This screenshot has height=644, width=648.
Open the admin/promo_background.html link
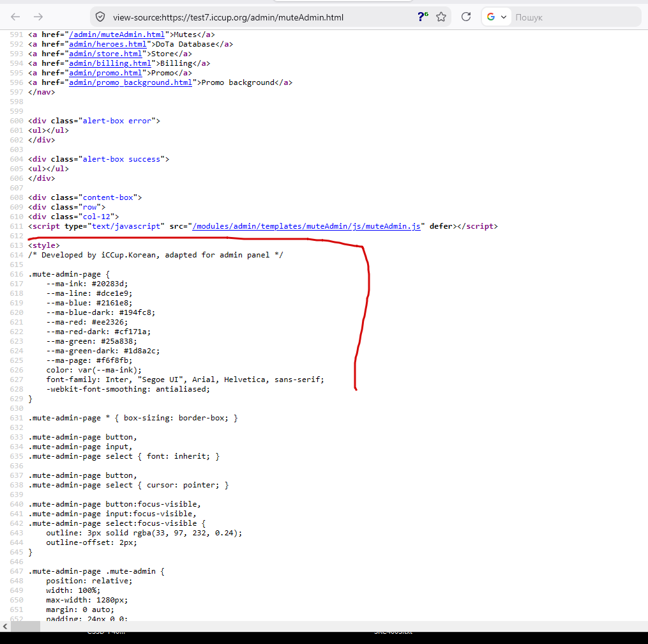(x=131, y=82)
